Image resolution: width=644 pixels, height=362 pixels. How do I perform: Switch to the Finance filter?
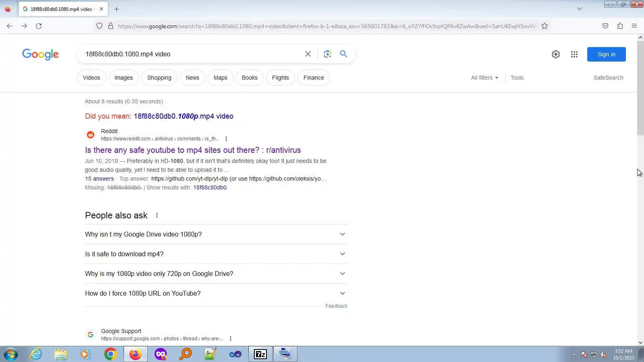click(x=314, y=78)
